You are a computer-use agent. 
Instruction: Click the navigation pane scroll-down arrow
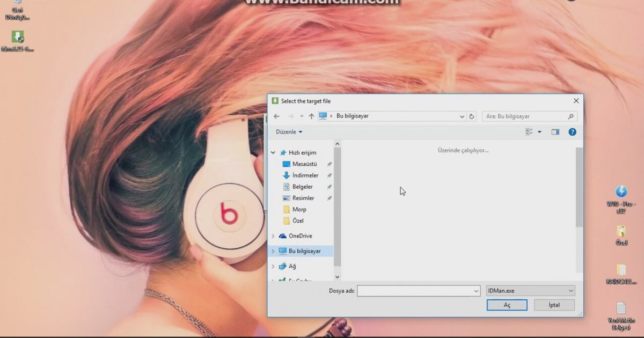[x=338, y=277]
